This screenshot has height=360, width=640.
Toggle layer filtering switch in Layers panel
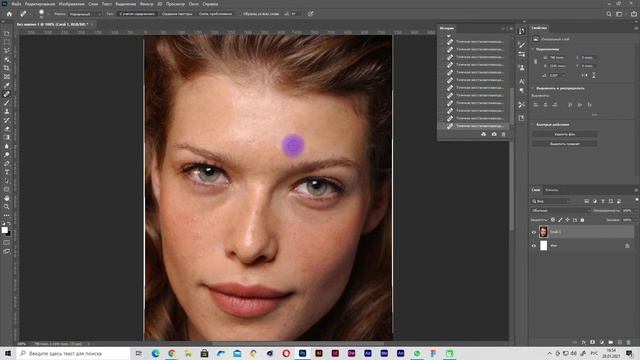(x=636, y=199)
